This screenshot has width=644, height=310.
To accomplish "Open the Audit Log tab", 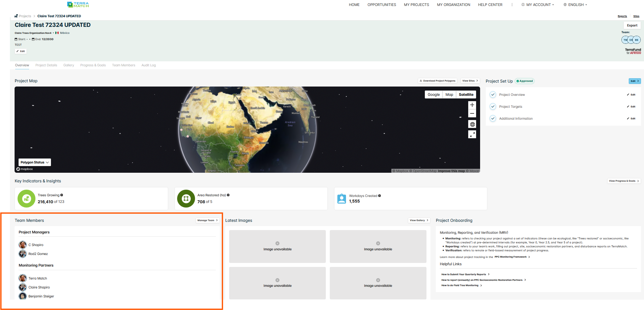I will [149, 65].
